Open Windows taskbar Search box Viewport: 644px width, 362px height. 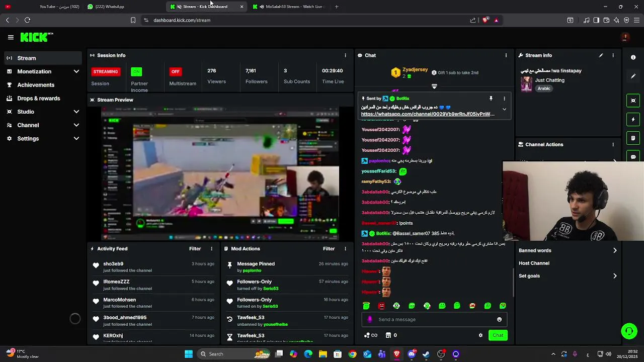tap(234, 354)
